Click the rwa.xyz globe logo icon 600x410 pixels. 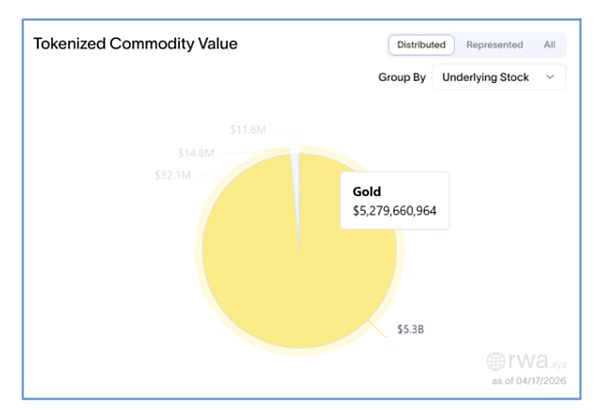click(x=498, y=362)
